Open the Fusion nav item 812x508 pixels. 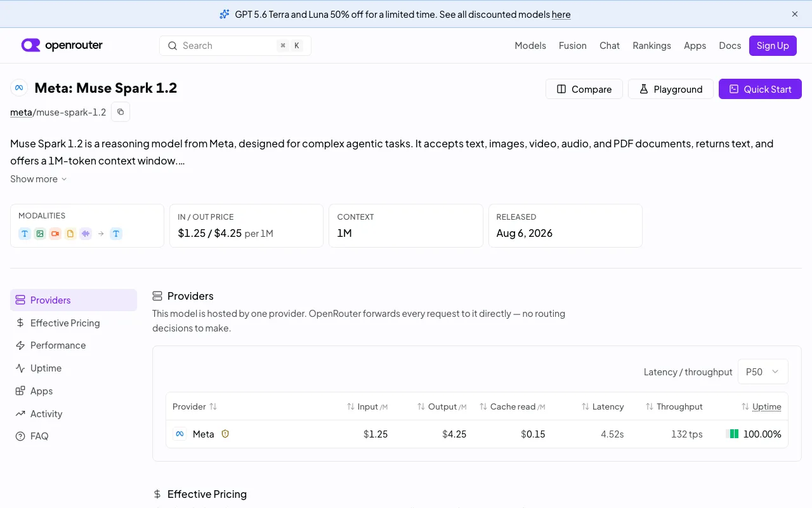(573, 46)
